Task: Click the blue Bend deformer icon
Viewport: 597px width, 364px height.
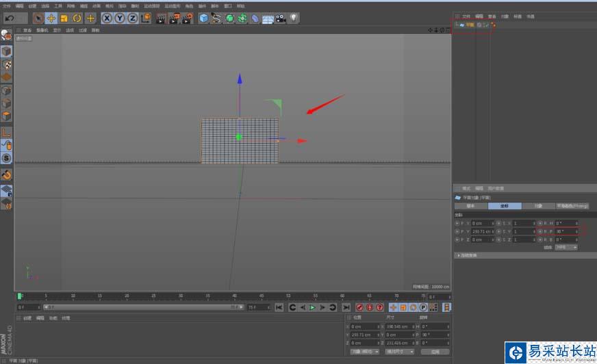Action: (255, 18)
